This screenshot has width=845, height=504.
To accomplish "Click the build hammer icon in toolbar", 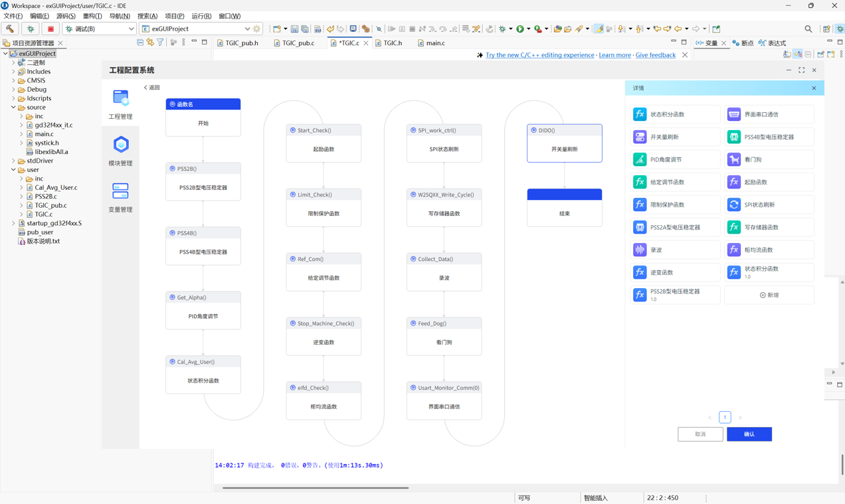I will (x=10, y=29).
